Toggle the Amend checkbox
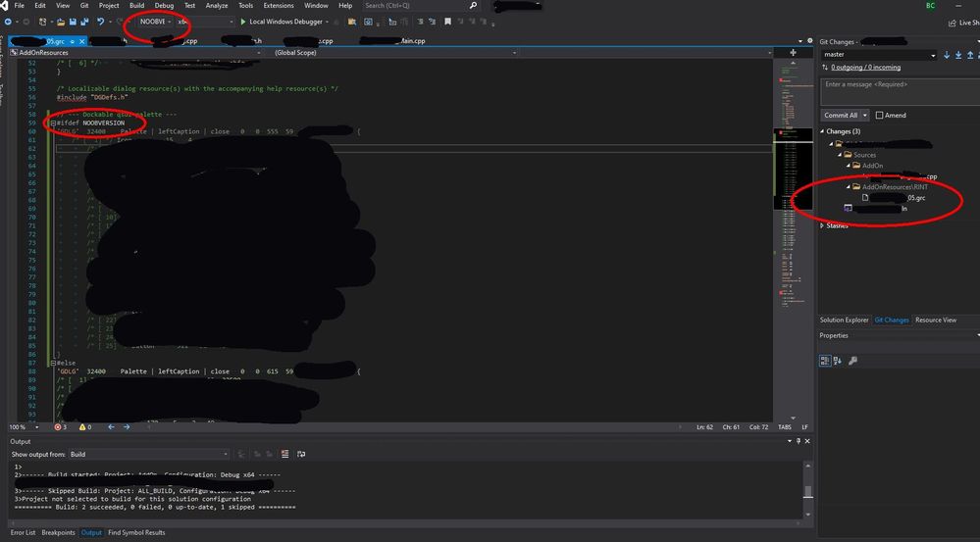This screenshot has height=542, width=980. click(879, 115)
